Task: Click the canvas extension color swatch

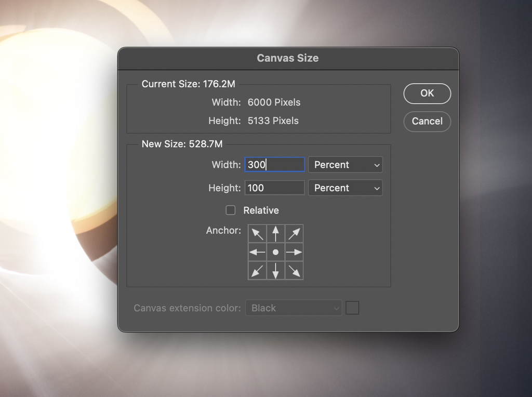Action: click(352, 308)
